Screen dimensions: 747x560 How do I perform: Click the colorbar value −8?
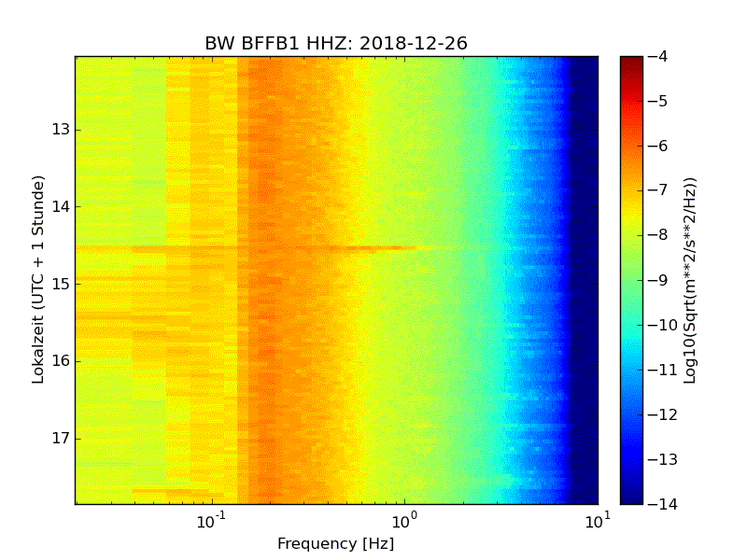coord(657,235)
